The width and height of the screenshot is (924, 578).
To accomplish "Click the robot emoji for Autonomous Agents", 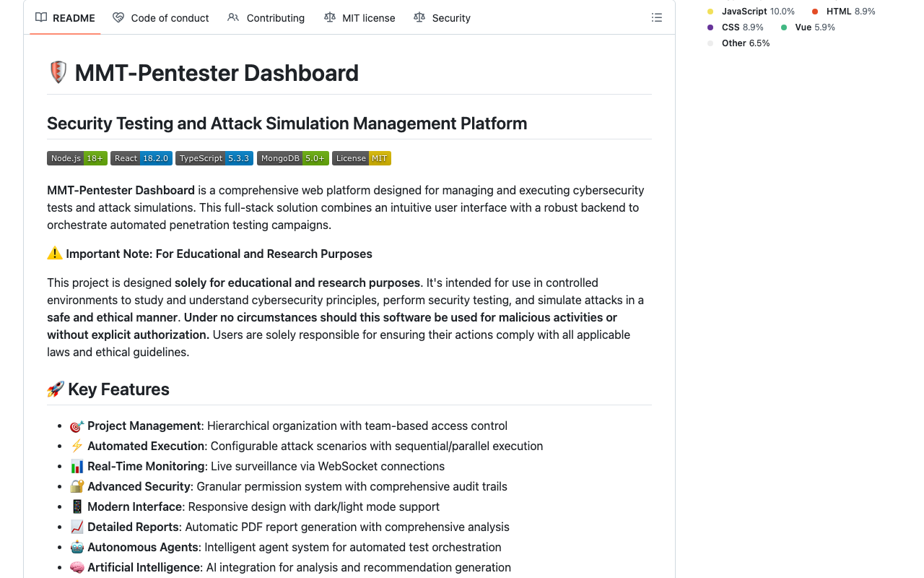I will pos(77,548).
